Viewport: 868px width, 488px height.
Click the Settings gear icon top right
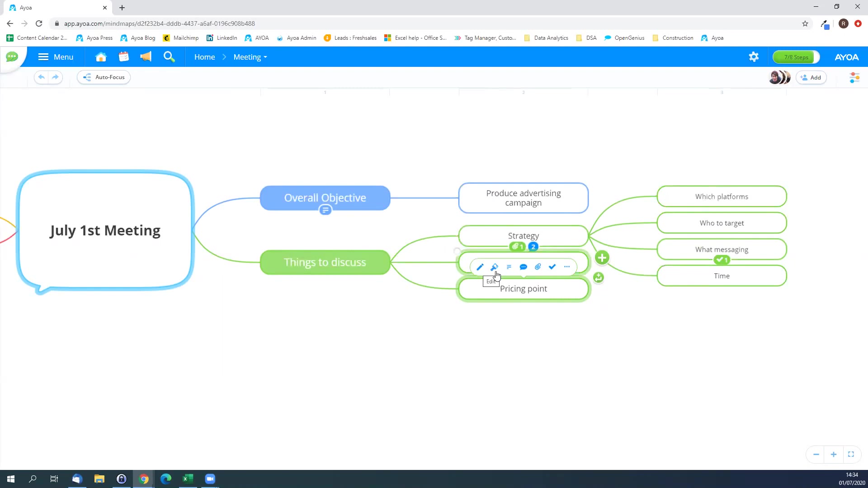click(x=754, y=56)
